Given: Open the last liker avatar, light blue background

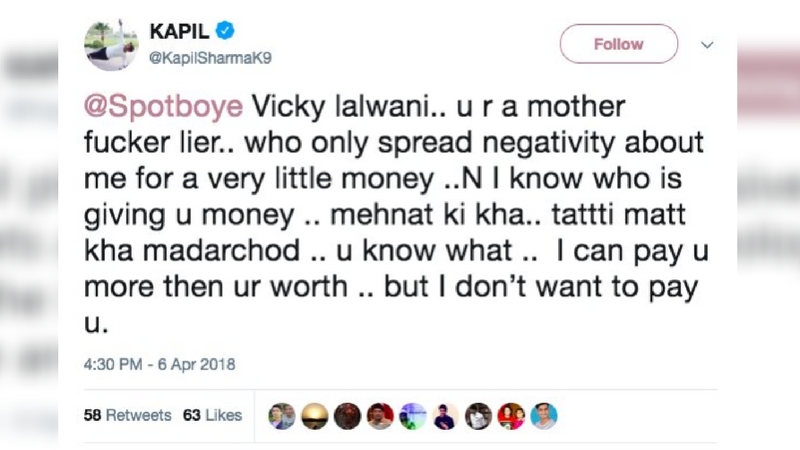Looking at the screenshot, I should (543, 416).
